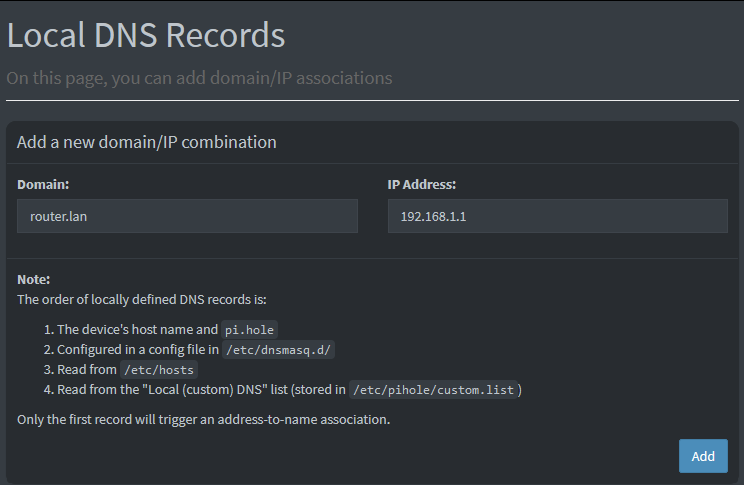Click the bold Domain: label
The width and height of the screenshot is (744, 485).
(x=43, y=184)
